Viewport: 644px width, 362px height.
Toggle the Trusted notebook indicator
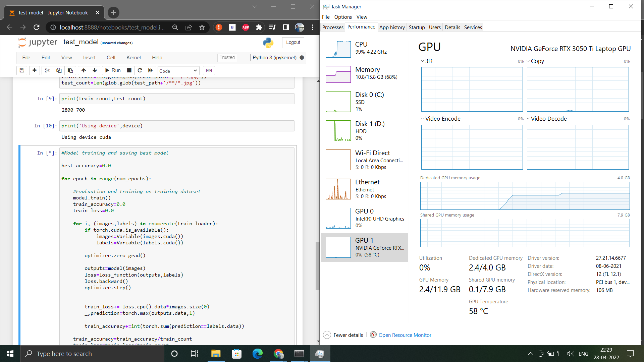[227, 58]
